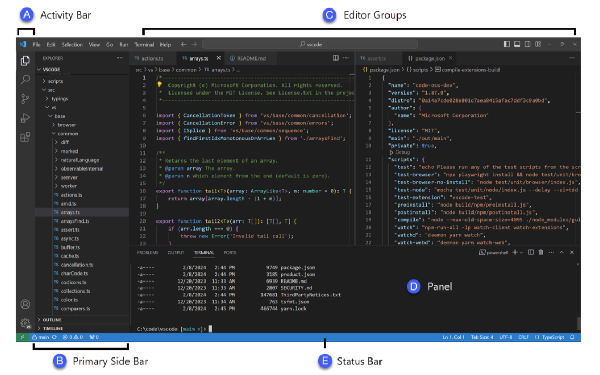
Task: Open the Explorer view in the Activity Bar
Action: click(x=25, y=61)
